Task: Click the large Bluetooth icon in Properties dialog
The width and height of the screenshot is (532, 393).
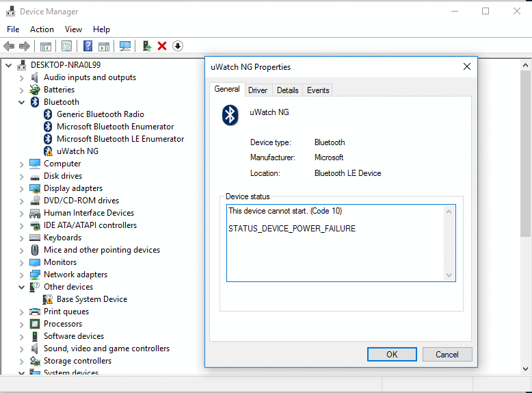Action: 230,115
